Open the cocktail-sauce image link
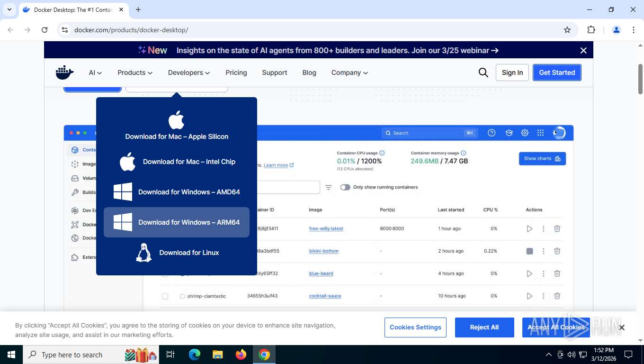 tap(325, 296)
